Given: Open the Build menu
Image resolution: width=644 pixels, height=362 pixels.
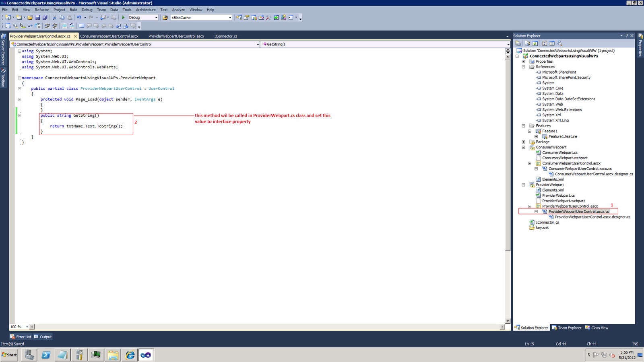Looking at the screenshot, I should (74, 10).
